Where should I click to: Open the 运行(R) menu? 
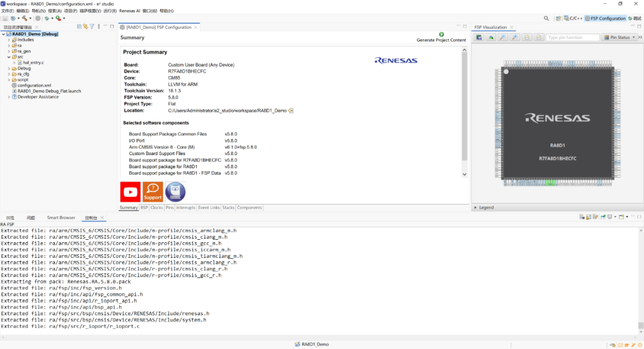click(110, 11)
